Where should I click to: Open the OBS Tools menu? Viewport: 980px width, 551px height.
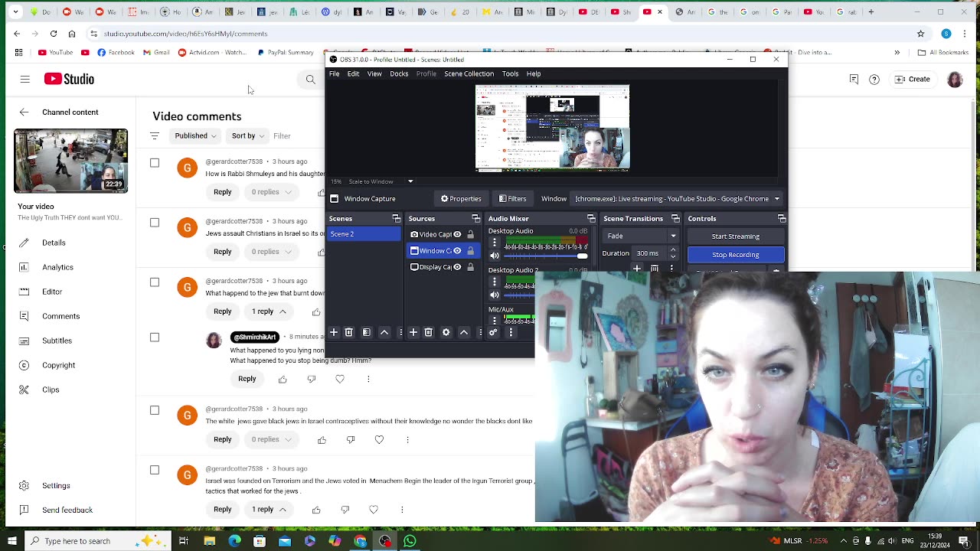point(510,74)
